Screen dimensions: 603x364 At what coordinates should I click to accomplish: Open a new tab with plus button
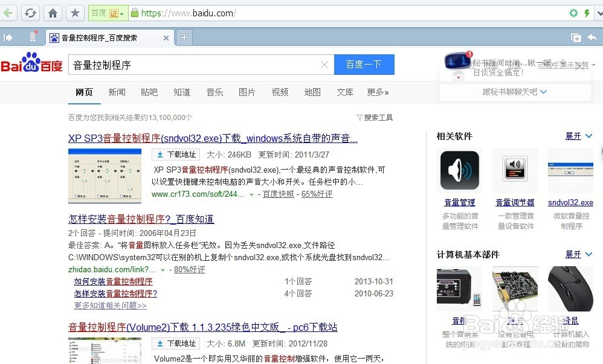pyautogui.click(x=184, y=37)
